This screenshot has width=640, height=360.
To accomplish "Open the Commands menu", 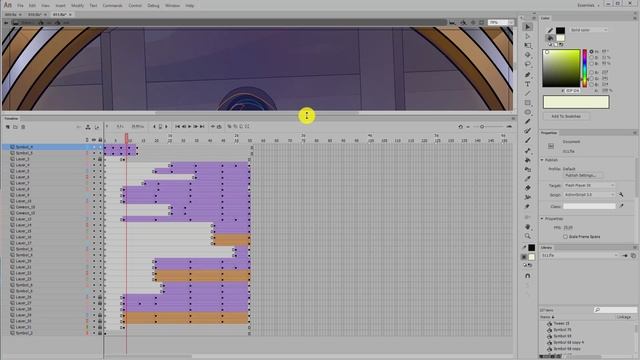I will pos(112,6).
